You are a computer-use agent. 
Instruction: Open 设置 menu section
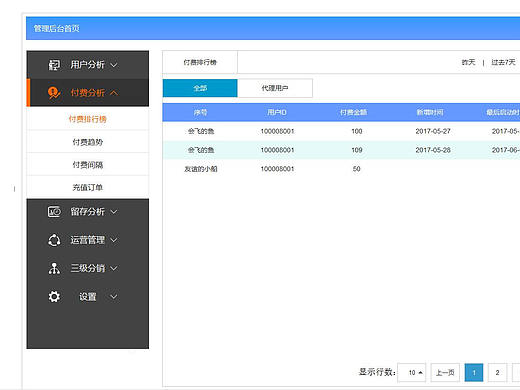pyautogui.click(x=88, y=297)
